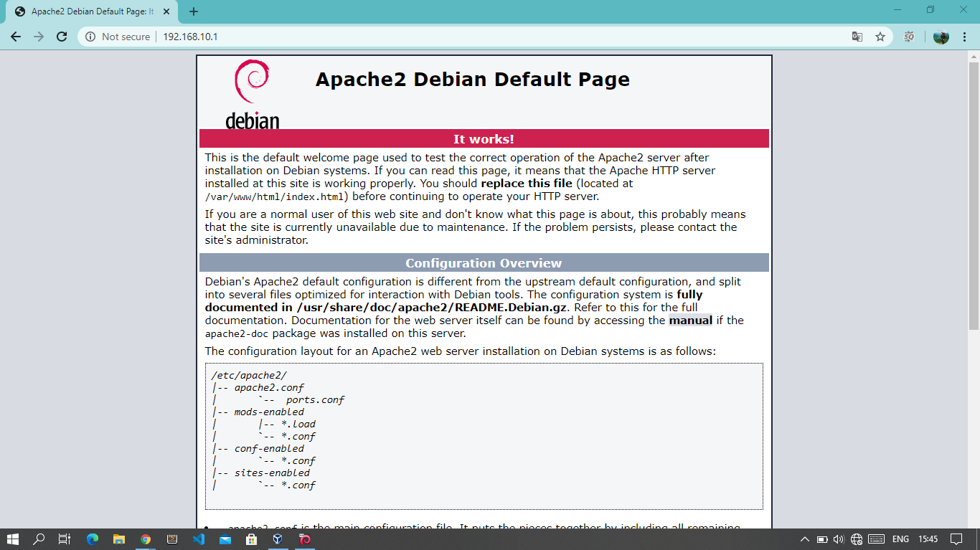
Task: Restore down the Chrome window
Action: click(x=930, y=10)
